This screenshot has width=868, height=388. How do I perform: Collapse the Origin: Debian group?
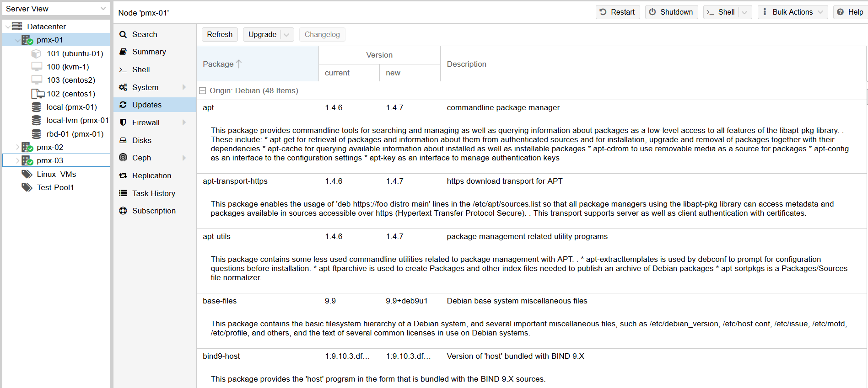coord(203,91)
